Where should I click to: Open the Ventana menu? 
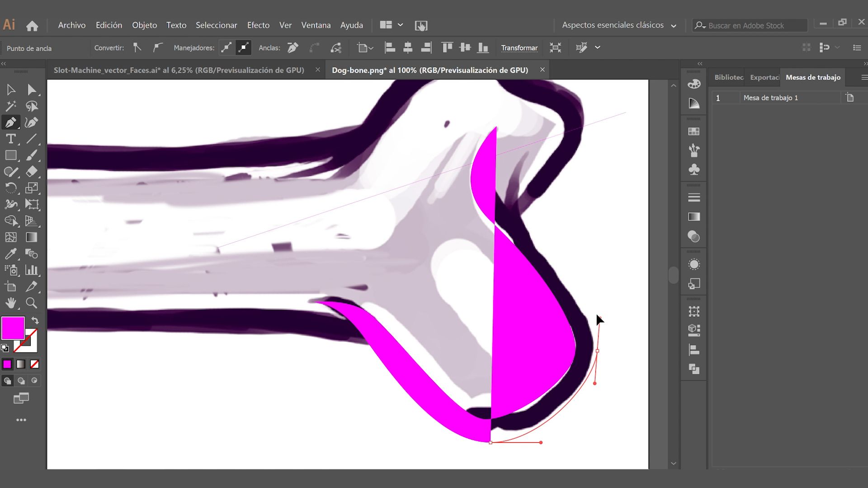coord(316,25)
